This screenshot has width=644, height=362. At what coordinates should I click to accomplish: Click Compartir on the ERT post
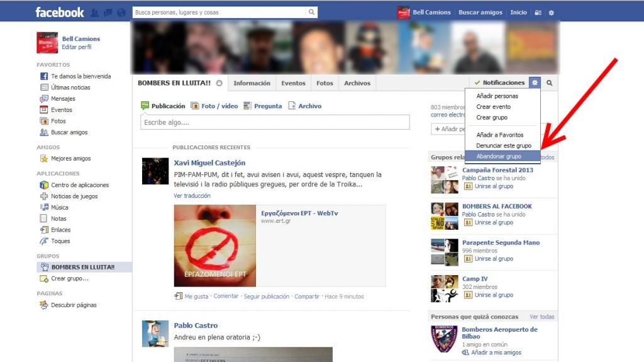pyautogui.click(x=307, y=296)
